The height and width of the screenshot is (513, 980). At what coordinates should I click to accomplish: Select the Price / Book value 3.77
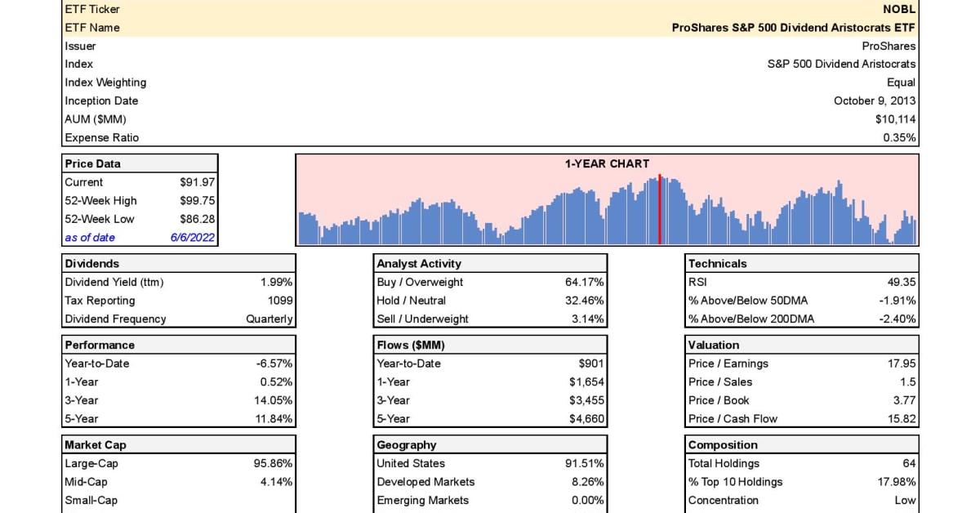click(905, 400)
